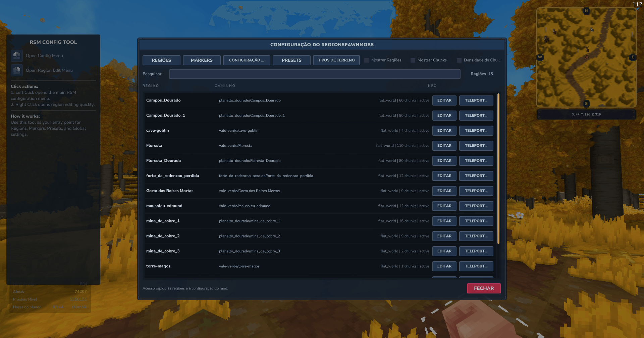This screenshot has height=338, width=644.
Task: Switch to the REGIÕES tab
Action: pyautogui.click(x=161, y=60)
